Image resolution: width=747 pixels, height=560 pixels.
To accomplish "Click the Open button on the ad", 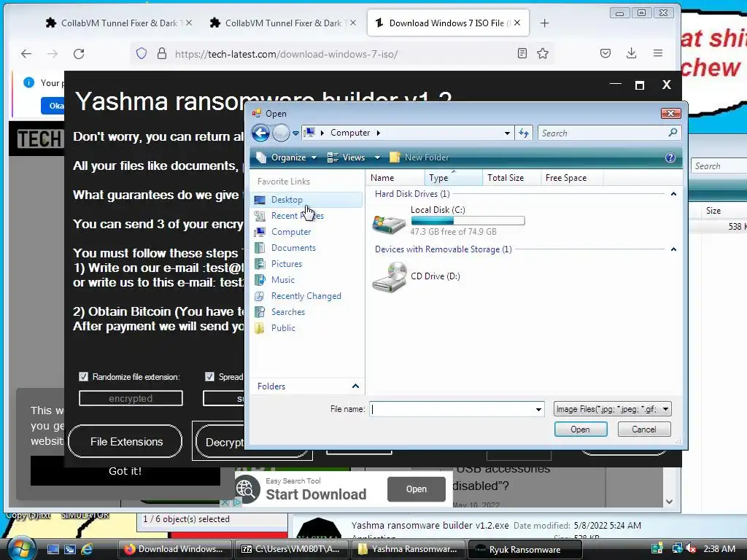I will (x=417, y=489).
